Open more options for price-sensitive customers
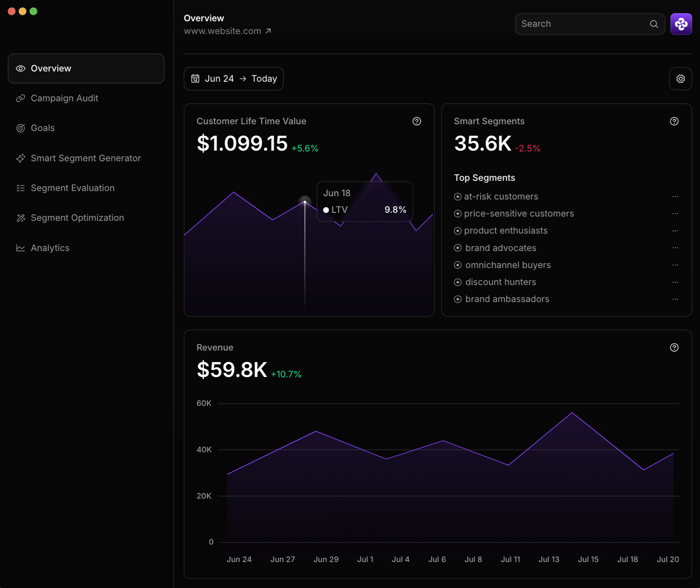The width and height of the screenshot is (700, 588). point(675,214)
